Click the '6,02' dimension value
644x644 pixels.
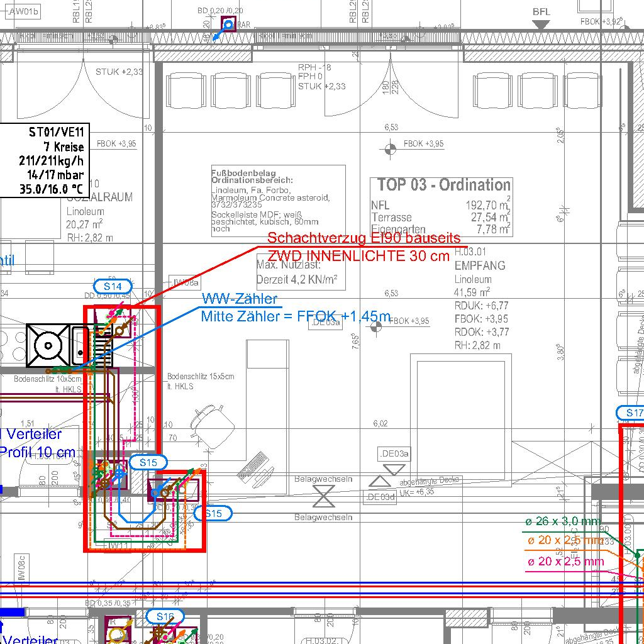[x=380, y=423]
